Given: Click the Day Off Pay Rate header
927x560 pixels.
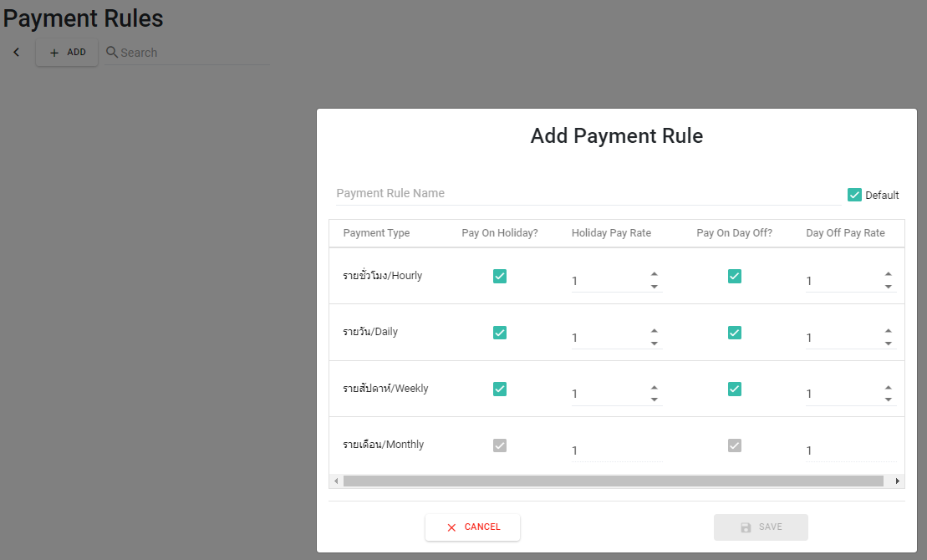Looking at the screenshot, I should (x=845, y=233).
